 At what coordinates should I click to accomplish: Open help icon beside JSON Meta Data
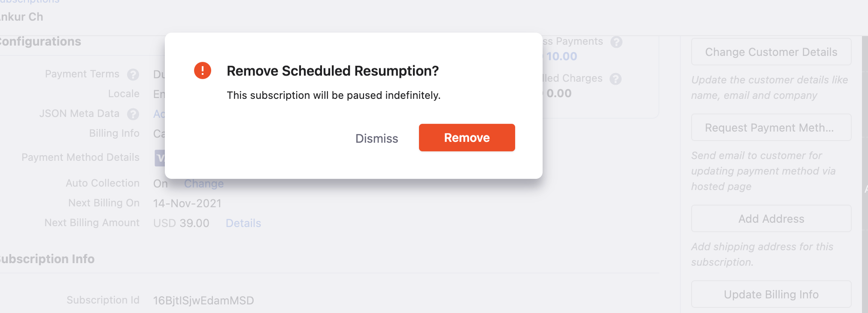[133, 114]
